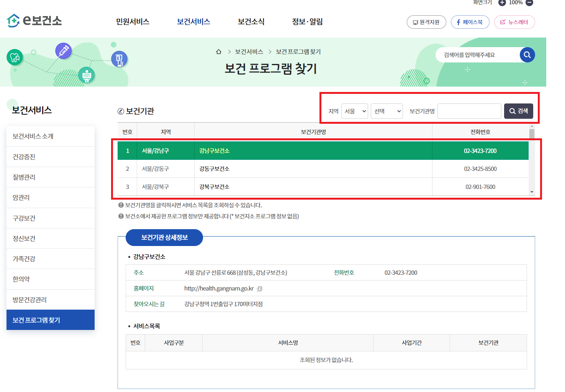This screenshot has height=392, width=565.
Task: Expand the 보건서비스 breadcrumb link
Action: (x=249, y=51)
